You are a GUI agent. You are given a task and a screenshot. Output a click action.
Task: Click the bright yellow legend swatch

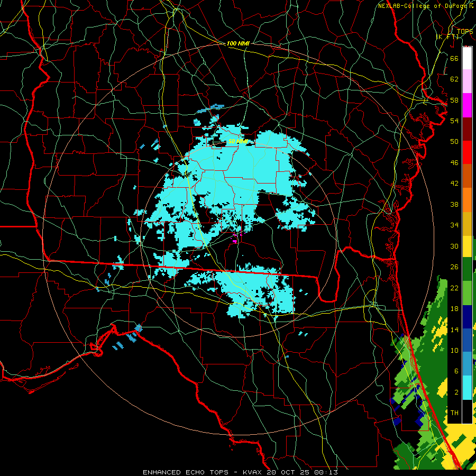point(467,246)
